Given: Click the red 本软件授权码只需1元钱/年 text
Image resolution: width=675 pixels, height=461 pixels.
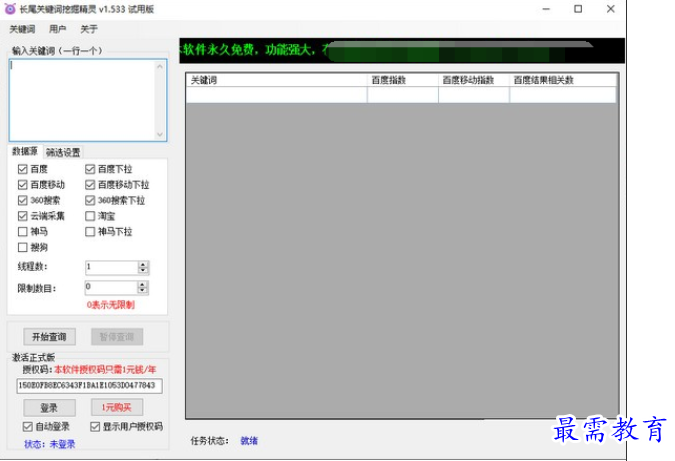Looking at the screenshot, I should [x=105, y=370].
